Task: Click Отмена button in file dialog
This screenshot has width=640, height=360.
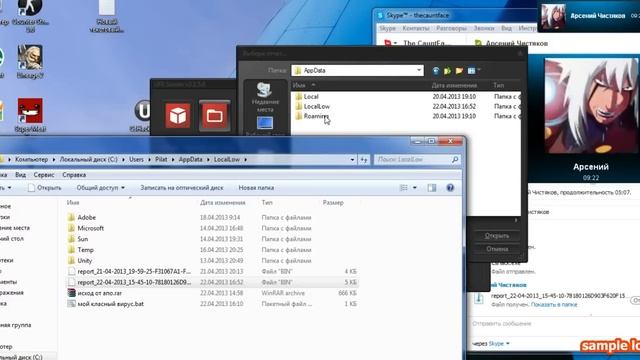Action: pos(497,249)
